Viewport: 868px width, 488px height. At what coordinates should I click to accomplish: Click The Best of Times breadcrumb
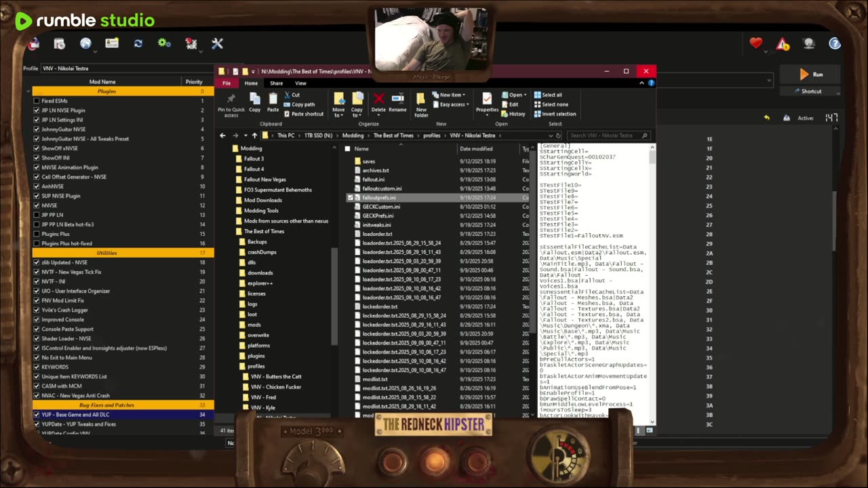pos(393,136)
